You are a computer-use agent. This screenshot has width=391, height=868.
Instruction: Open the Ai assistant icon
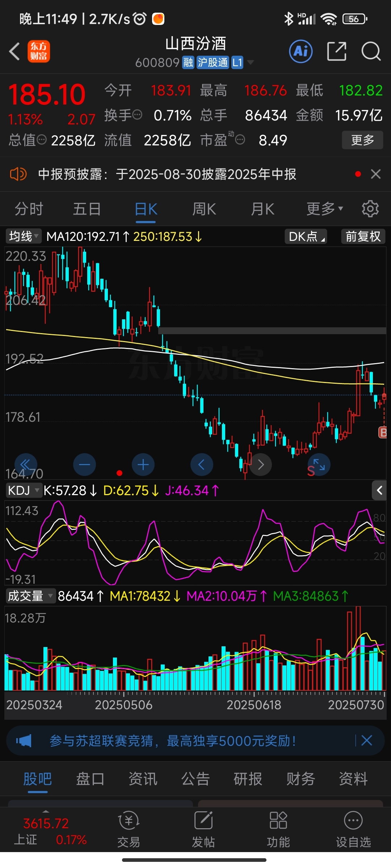point(301,51)
